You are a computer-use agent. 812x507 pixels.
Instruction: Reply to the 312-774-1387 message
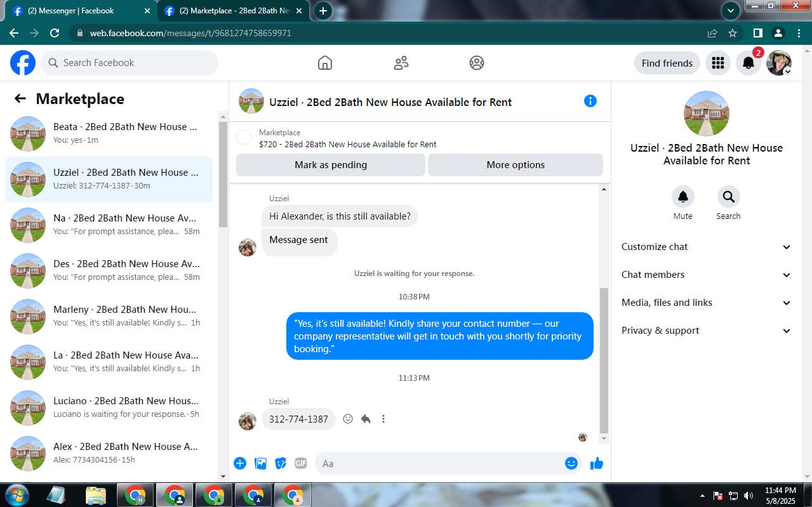pos(366,419)
